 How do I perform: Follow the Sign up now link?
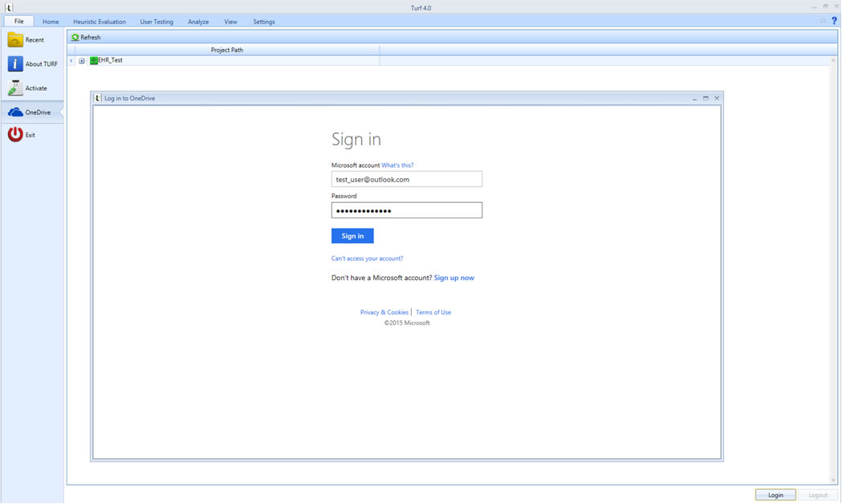pyautogui.click(x=454, y=278)
